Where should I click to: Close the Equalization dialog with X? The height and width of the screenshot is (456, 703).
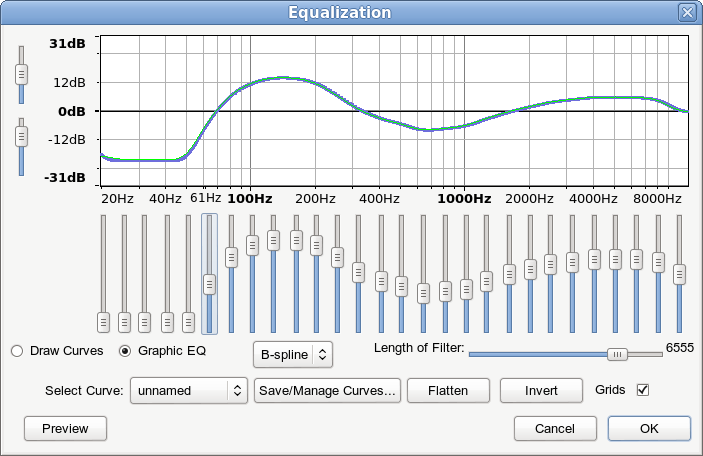click(687, 12)
